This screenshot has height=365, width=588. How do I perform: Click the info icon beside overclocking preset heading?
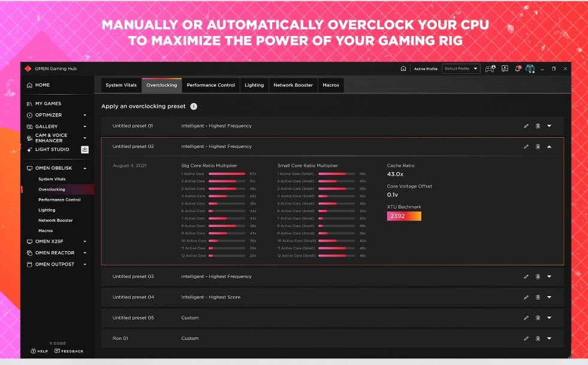194,107
